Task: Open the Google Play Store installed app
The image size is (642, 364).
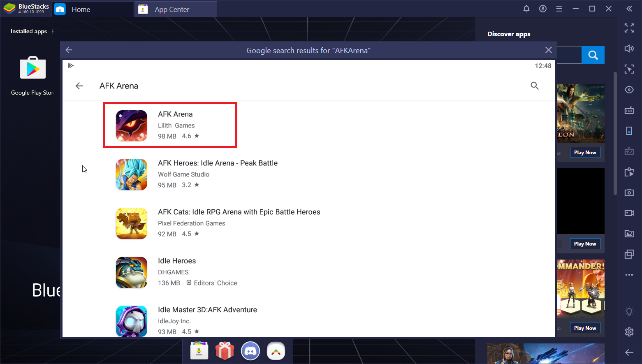Action: (x=33, y=68)
